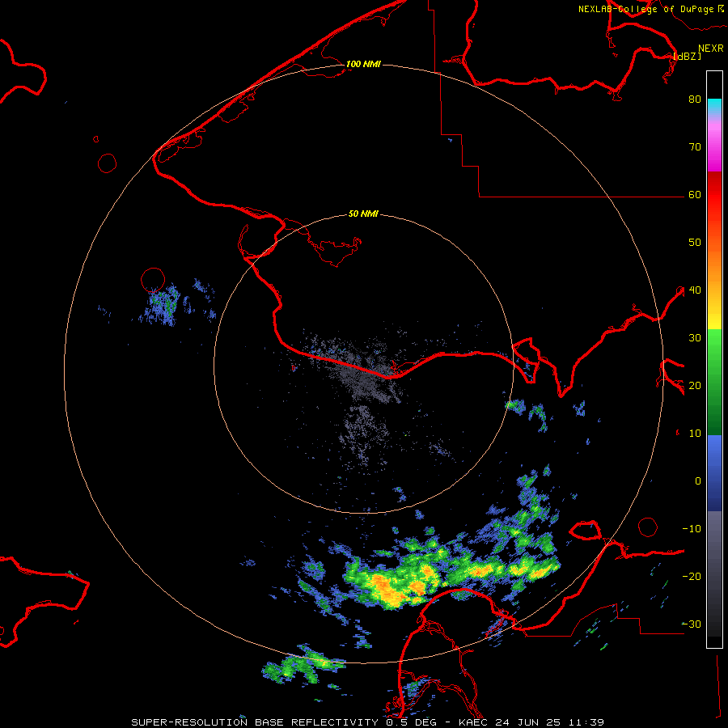Screen dimensions: 728x728
Task: Click the 100 NMI range ring label
Action: click(x=363, y=64)
